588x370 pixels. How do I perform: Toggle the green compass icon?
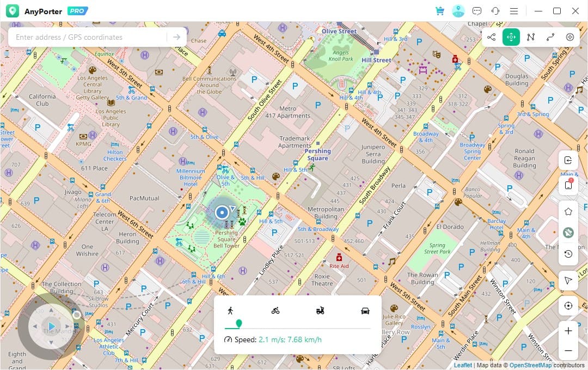(x=568, y=233)
